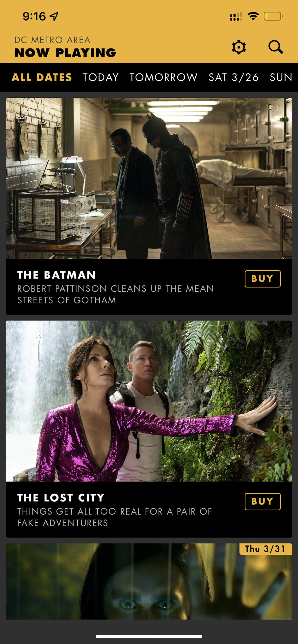The image size is (298, 644).
Task: Tap the Thu 3/31 date badge
Action: coord(266,549)
